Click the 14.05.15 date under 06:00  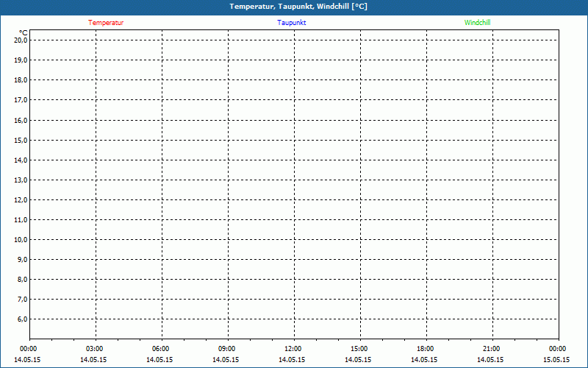(159, 360)
